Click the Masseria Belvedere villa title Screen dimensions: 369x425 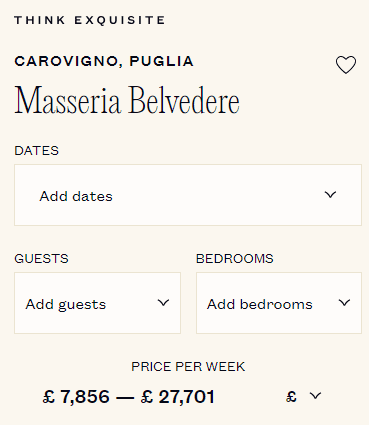pos(127,100)
